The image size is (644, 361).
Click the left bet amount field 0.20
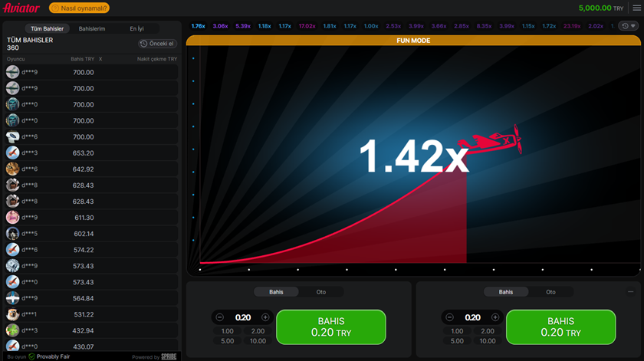(x=243, y=317)
